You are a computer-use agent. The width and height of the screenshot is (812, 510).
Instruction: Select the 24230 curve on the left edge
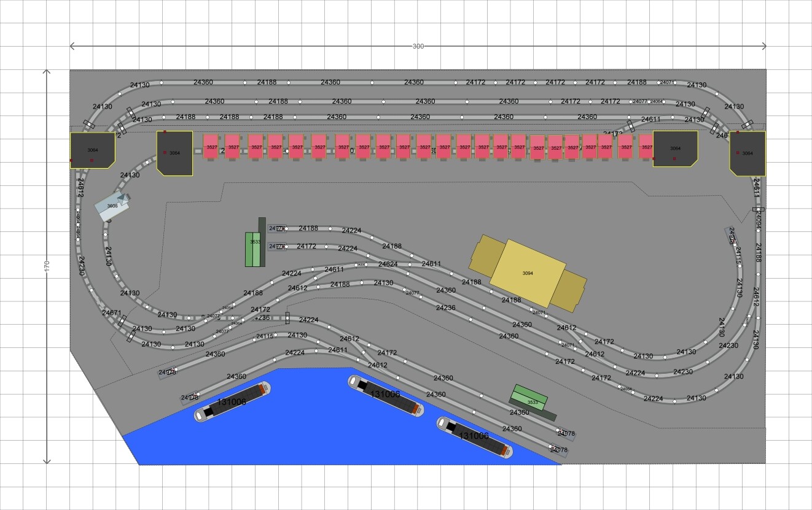[82, 266]
